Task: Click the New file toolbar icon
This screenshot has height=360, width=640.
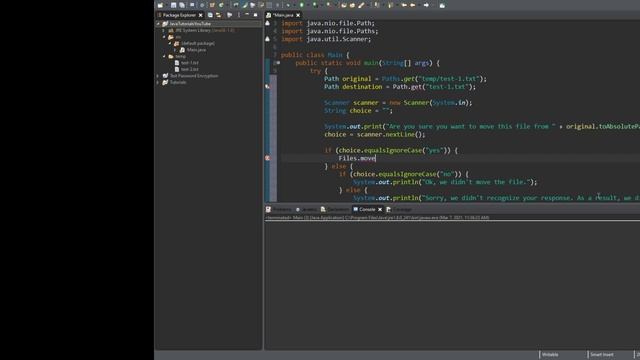Action: 160,5
